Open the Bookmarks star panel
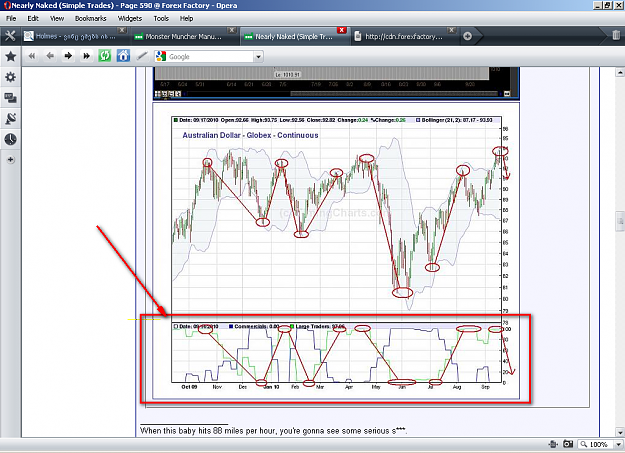The height and width of the screenshot is (453, 625). pyautogui.click(x=10, y=57)
